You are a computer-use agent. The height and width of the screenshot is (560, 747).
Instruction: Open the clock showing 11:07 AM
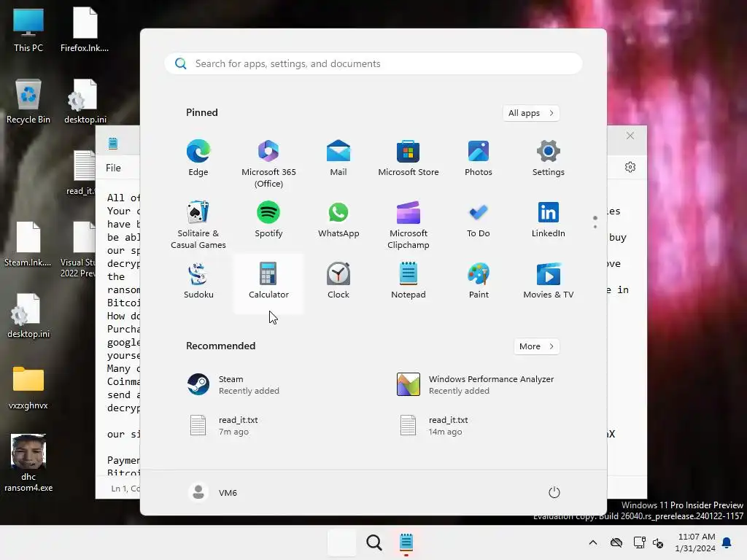pyautogui.click(x=695, y=542)
